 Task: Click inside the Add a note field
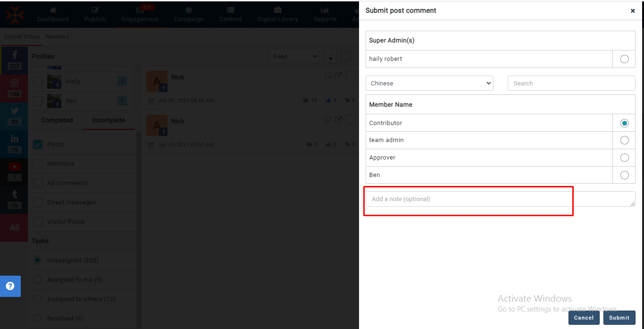point(500,199)
